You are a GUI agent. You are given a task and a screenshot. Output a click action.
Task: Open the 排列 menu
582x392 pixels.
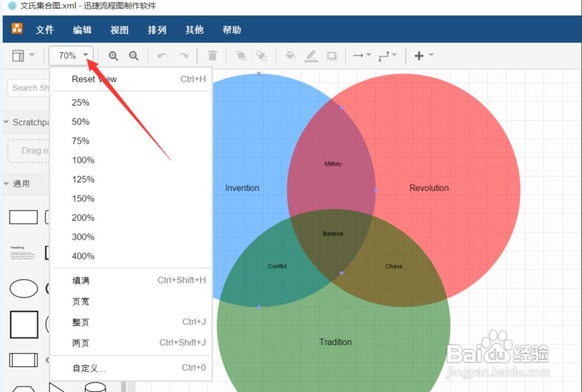pyautogui.click(x=157, y=30)
